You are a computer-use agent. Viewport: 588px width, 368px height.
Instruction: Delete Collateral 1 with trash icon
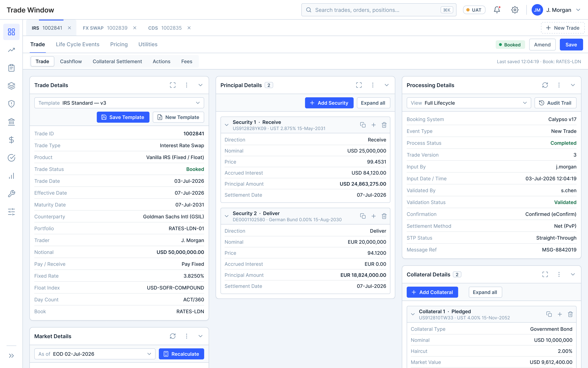pos(570,314)
